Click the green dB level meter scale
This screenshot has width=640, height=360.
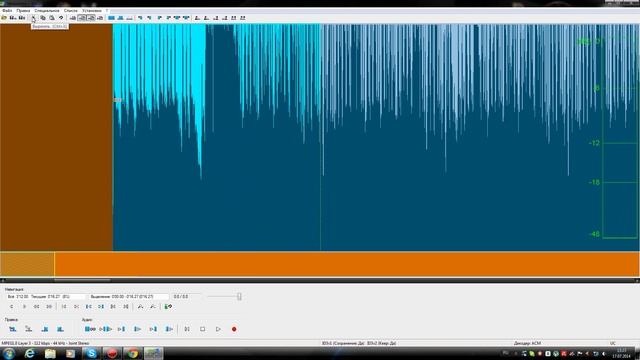[x=607, y=139]
